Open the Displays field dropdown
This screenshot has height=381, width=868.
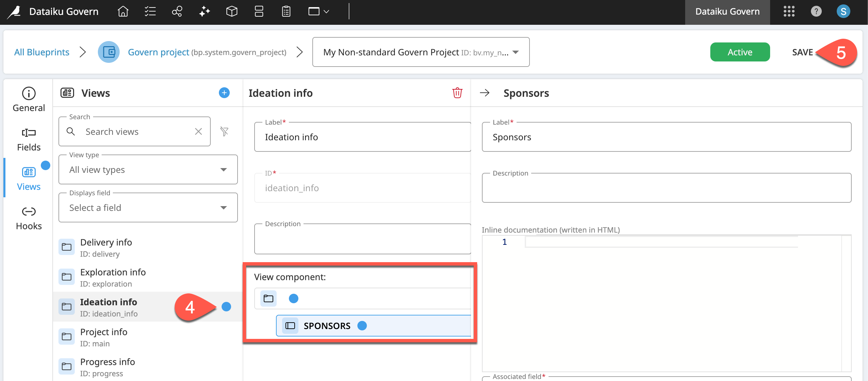tap(148, 207)
